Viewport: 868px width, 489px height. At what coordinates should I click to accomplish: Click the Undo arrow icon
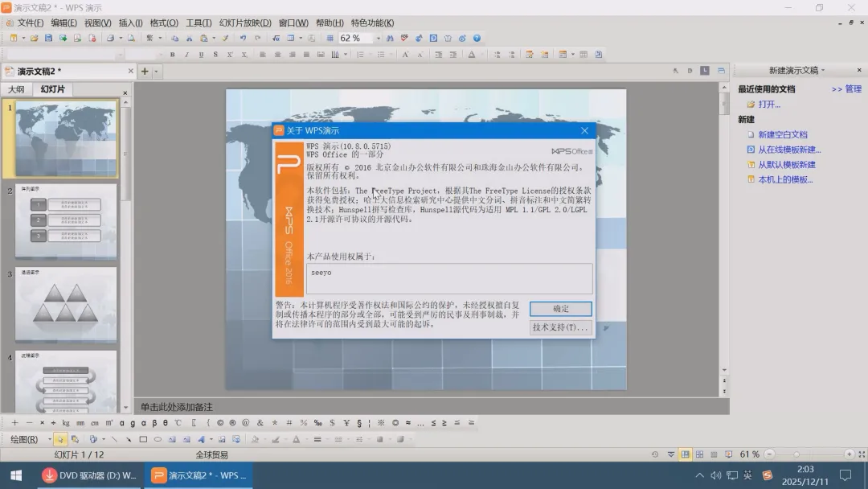(x=243, y=39)
